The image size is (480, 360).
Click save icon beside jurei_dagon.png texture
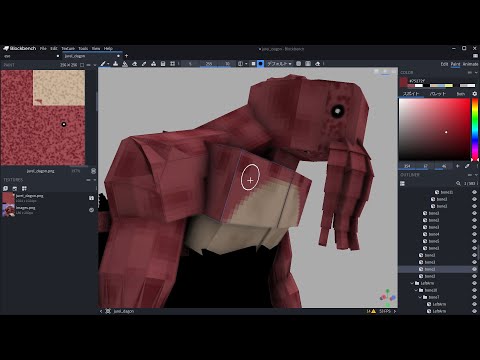point(91,198)
